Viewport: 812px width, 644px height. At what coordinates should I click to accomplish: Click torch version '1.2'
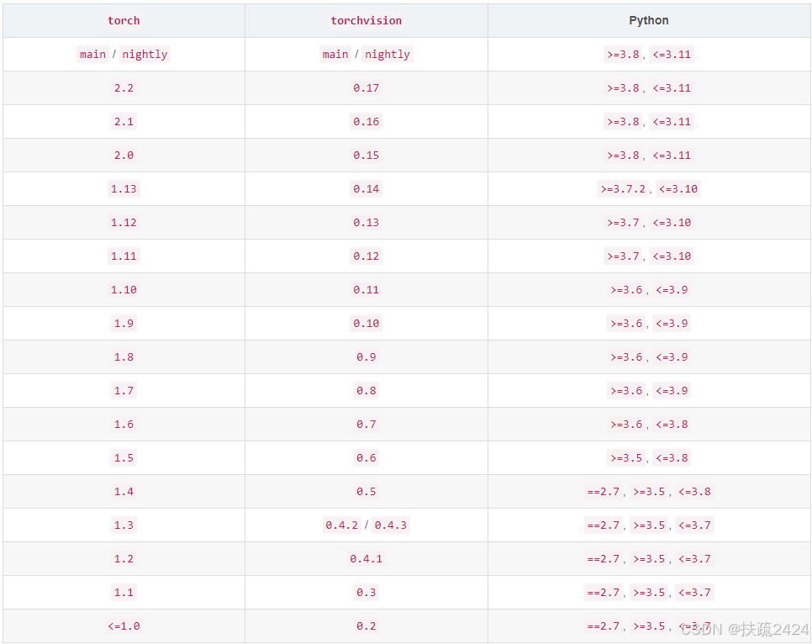pos(124,560)
